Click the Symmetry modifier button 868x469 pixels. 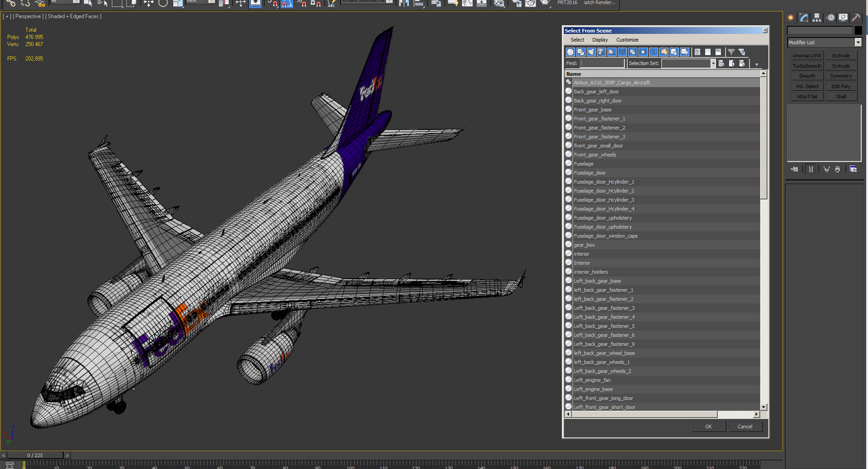point(841,76)
